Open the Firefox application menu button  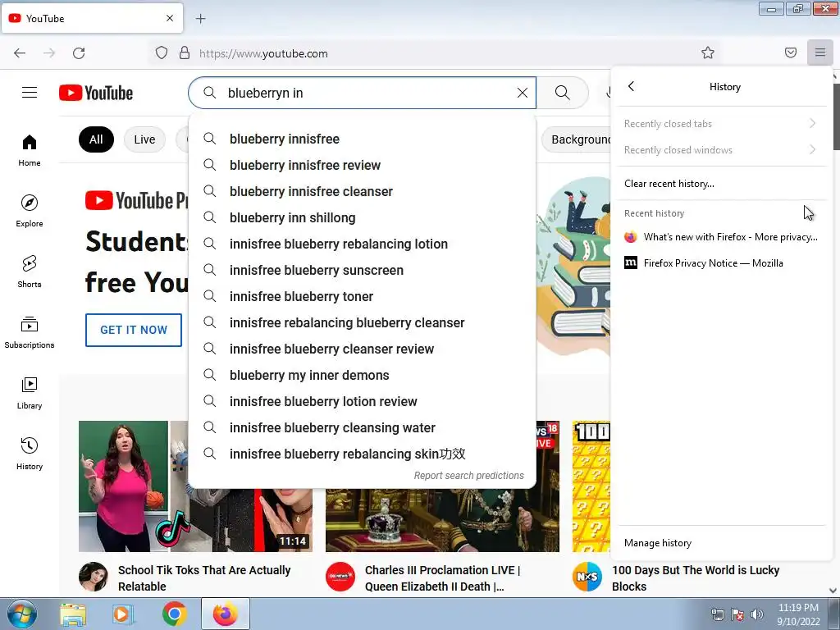[x=820, y=52]
